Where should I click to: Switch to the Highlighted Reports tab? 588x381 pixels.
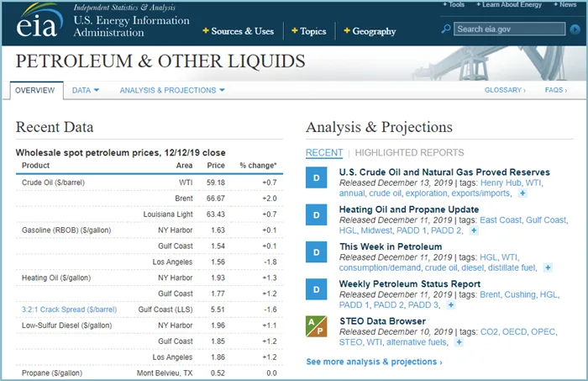coord(409,153)
